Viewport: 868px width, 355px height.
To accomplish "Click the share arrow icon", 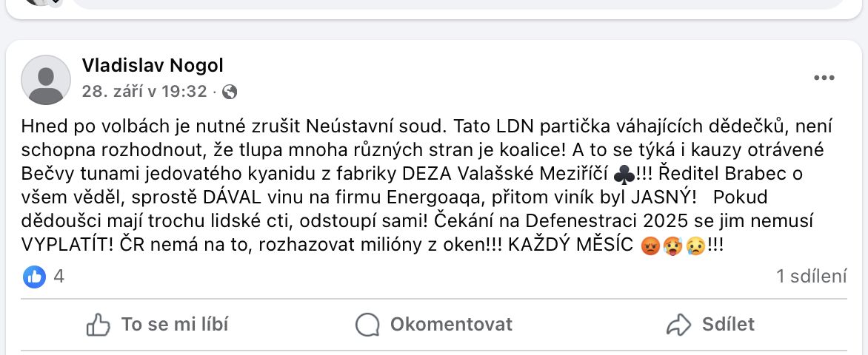I will tap(678, 324).
